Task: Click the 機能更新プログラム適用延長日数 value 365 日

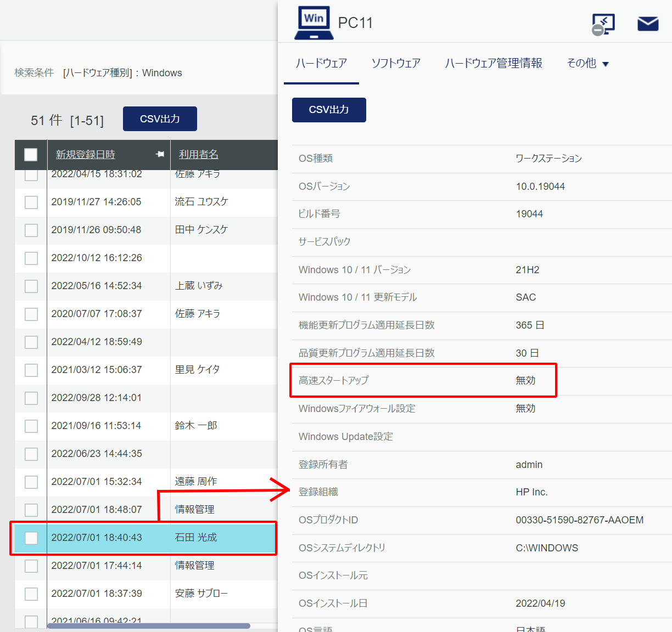Action: tap(530, 325)
